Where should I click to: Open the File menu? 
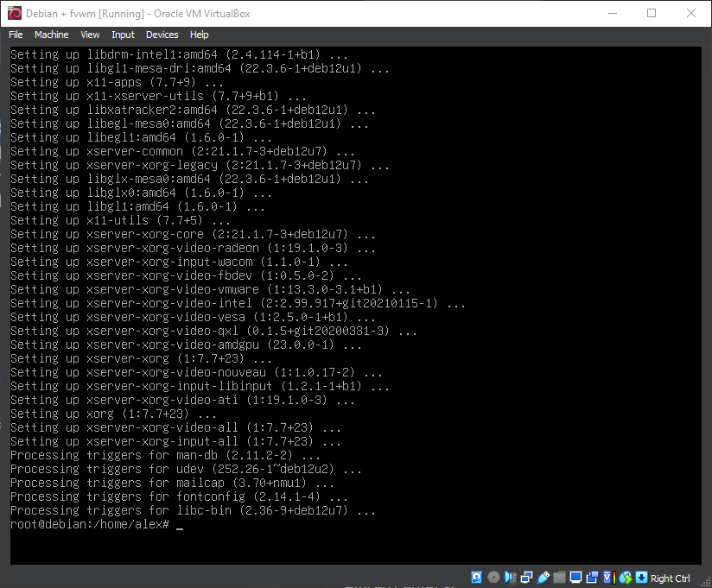click(16, 35)
